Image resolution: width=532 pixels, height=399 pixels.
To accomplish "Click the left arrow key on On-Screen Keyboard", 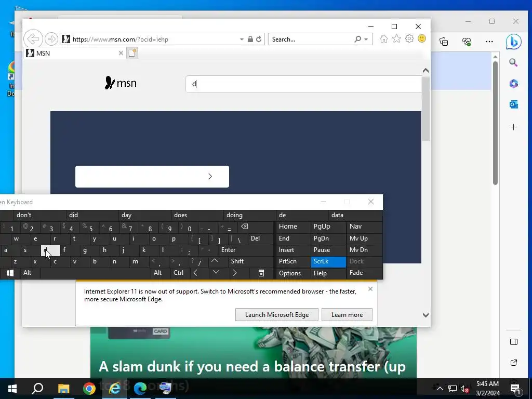I will pos(195,273).
